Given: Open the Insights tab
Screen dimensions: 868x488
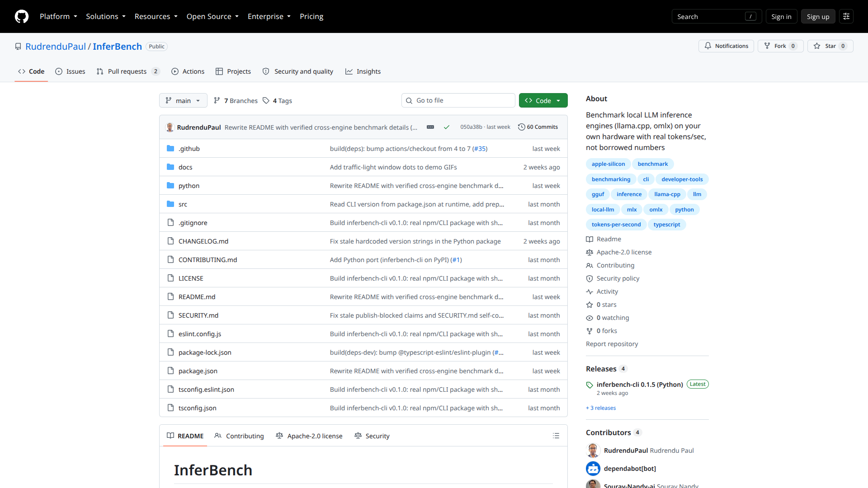Looking at the screenshot, I should click(x=363, y=71).
